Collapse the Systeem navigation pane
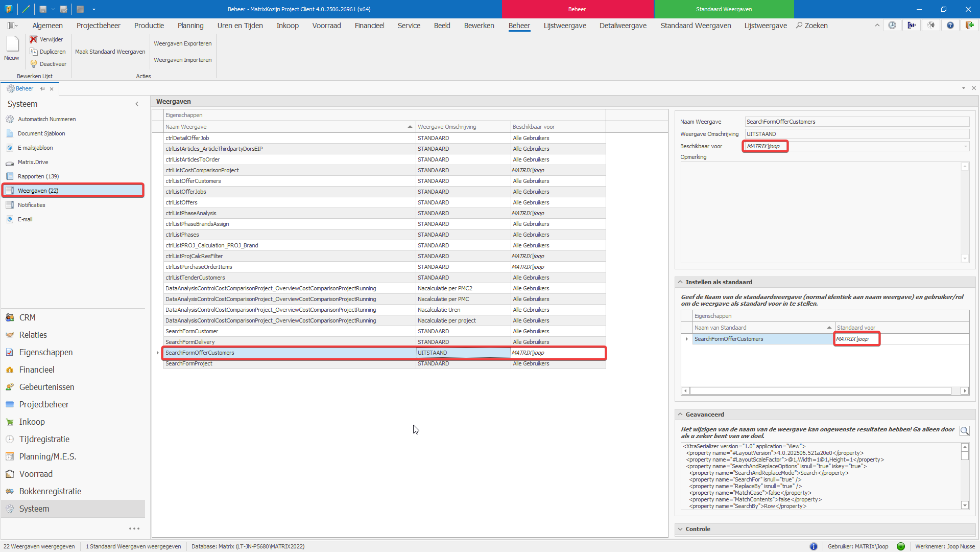 tap(137, 104)
